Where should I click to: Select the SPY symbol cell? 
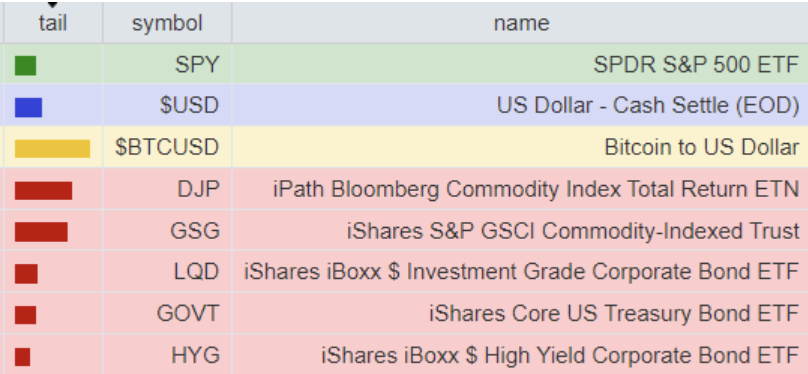click(x=167, y=64)
